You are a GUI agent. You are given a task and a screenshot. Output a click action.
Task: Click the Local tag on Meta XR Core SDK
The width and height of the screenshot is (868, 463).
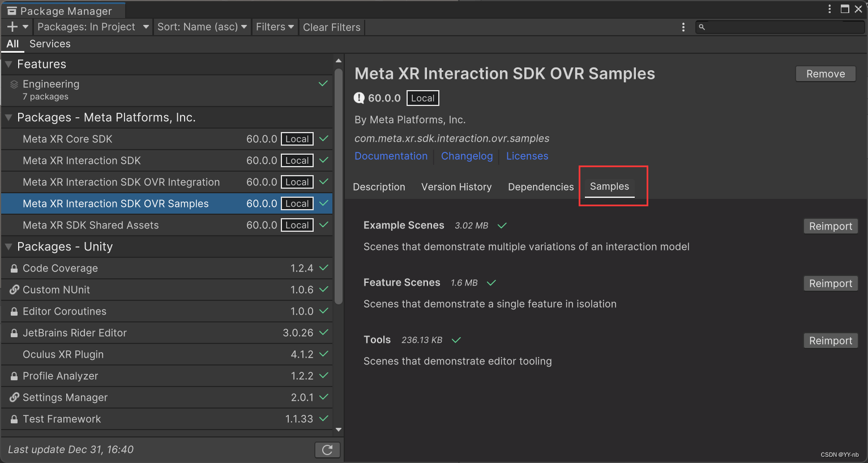pyautogui.click(x=297, y=139)
